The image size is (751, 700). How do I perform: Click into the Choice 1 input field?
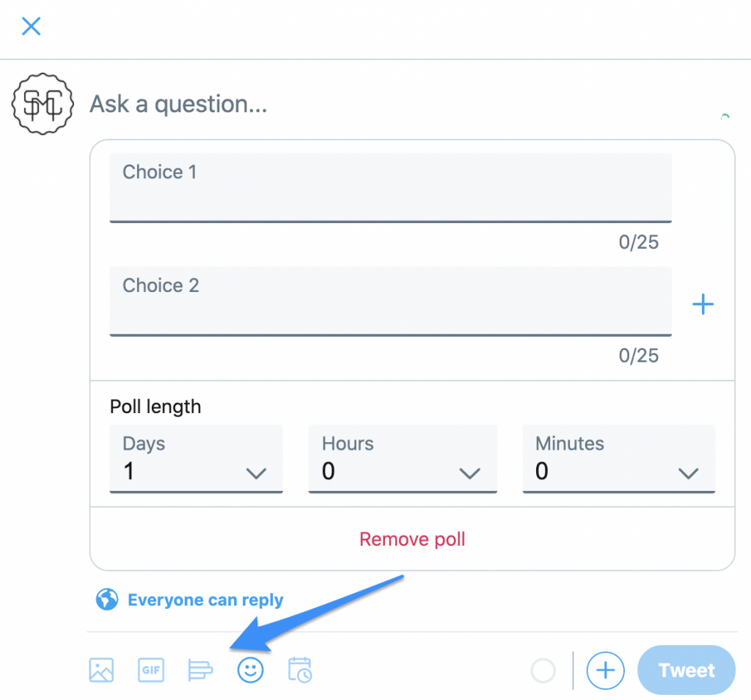(390, 187)
